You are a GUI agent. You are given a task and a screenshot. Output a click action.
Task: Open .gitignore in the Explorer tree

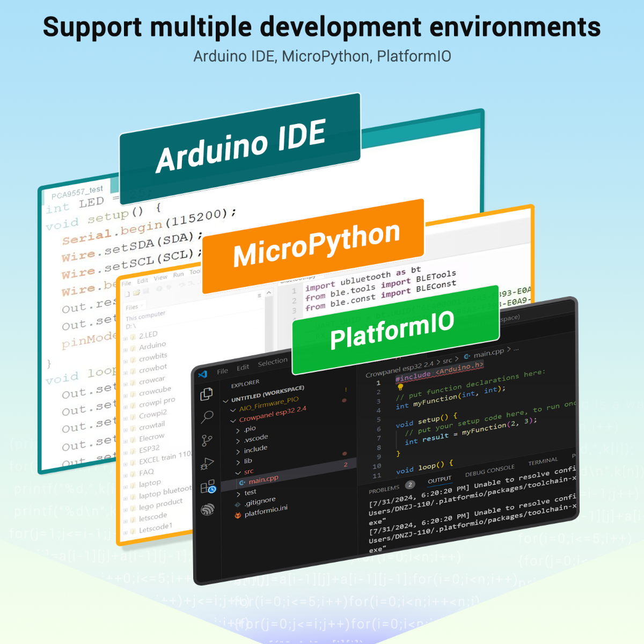point(260,501)
